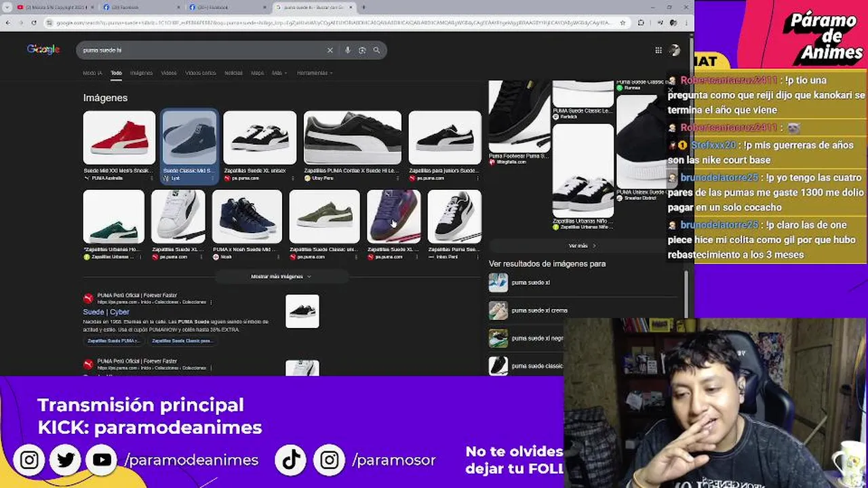Start voice search with microphone icon

point(347,50)
